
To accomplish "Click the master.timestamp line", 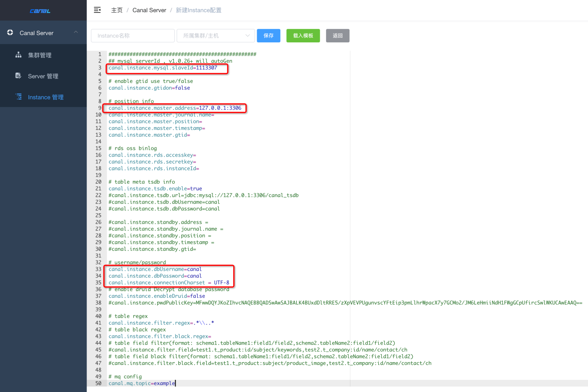I will (157, 128).
